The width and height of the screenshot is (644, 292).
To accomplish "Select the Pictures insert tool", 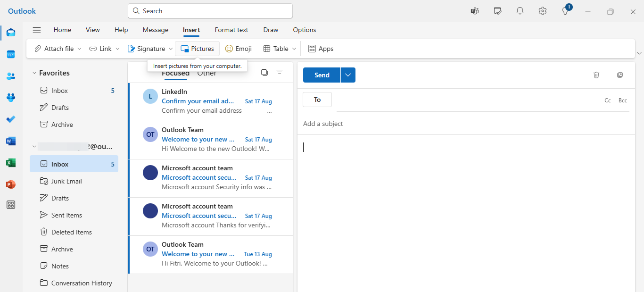I will [197, 48].
